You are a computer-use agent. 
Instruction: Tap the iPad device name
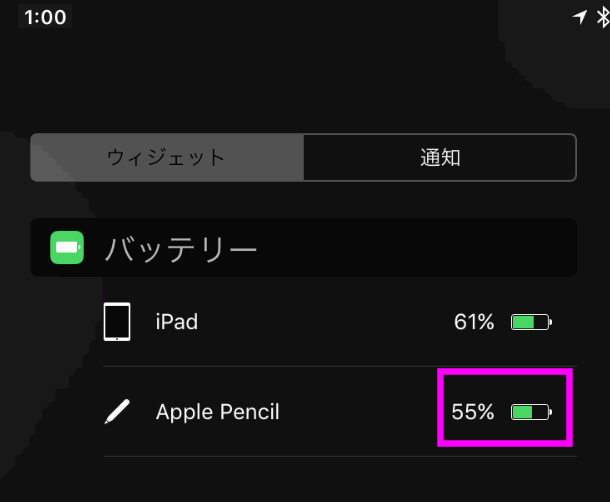click(177, 322)
